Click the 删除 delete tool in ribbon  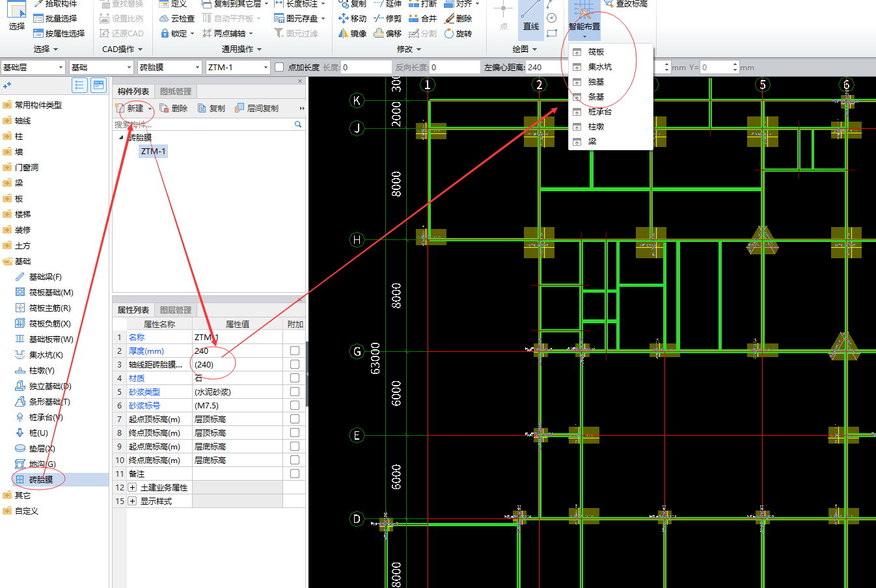[x=458, y=18]
